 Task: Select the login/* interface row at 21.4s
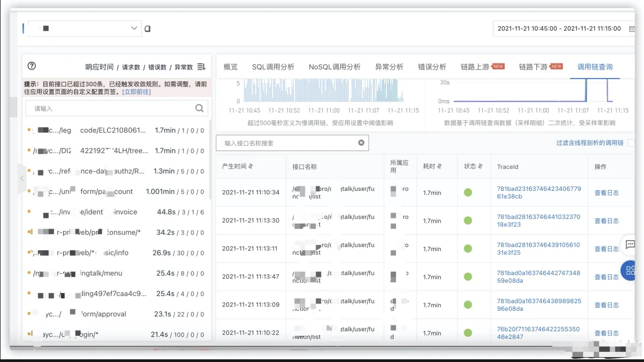[116, 334]
